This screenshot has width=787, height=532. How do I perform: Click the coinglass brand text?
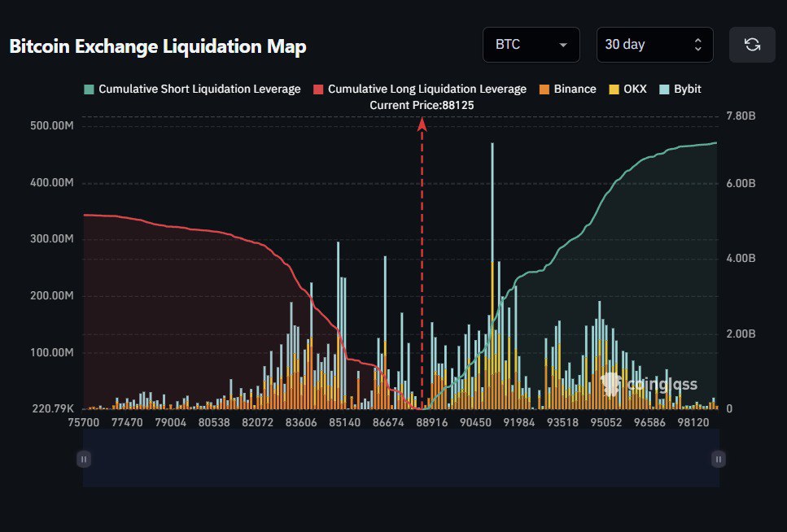pos(661,383)
